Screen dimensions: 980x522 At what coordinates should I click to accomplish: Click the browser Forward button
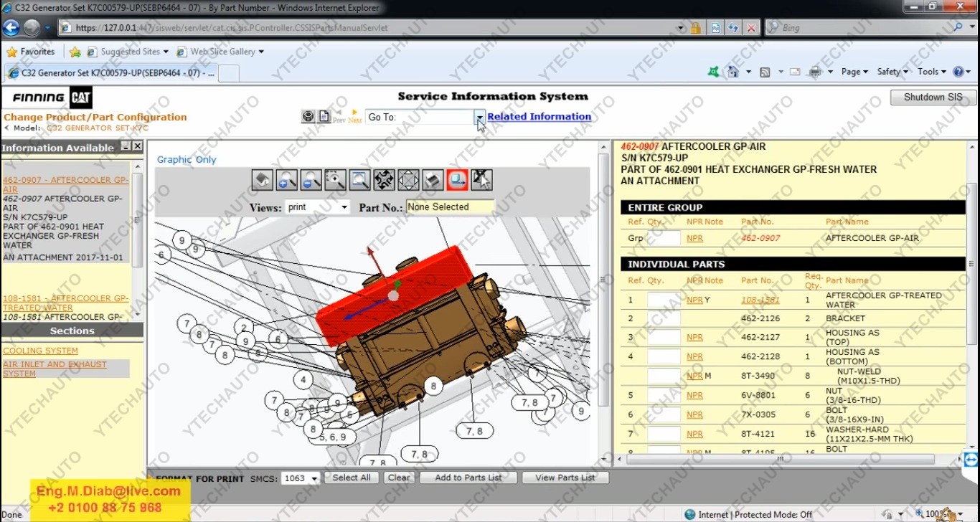pyautogui.click(x=32, y=28)
